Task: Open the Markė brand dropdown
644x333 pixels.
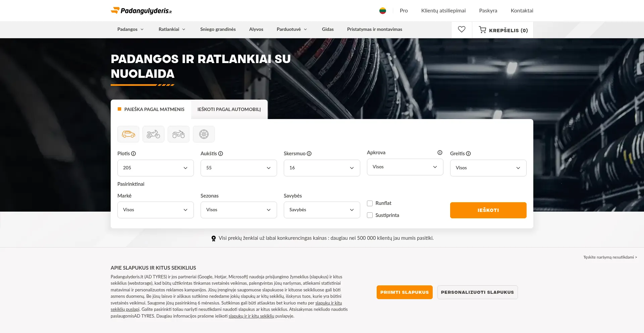Action: [155, 210]
